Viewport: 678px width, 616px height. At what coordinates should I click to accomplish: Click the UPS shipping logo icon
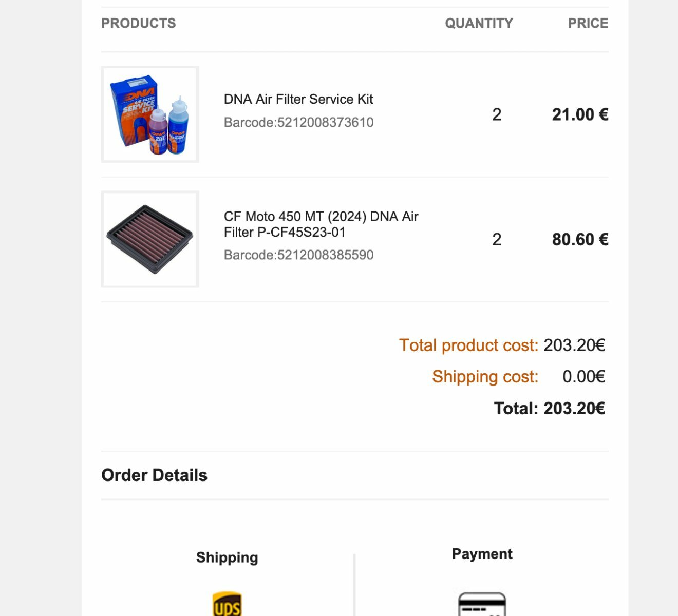pos(227,604)
